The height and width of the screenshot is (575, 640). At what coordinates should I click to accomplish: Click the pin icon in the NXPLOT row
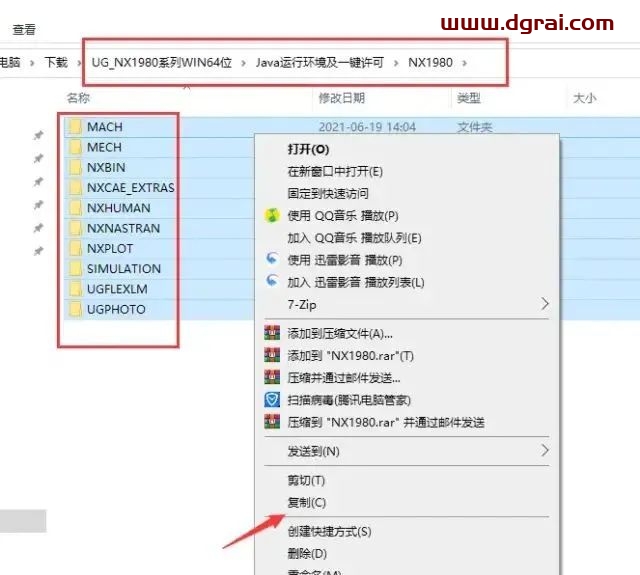[38, 251]
